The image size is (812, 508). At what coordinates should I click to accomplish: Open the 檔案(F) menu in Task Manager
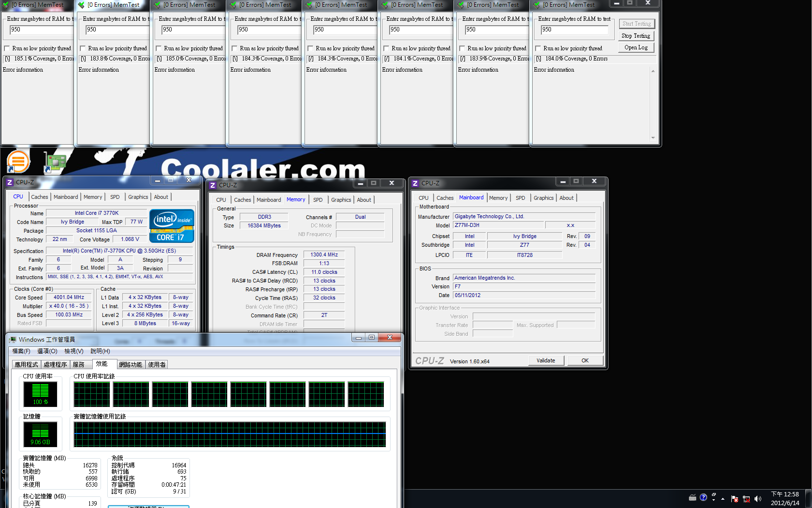tap(21, 351)
